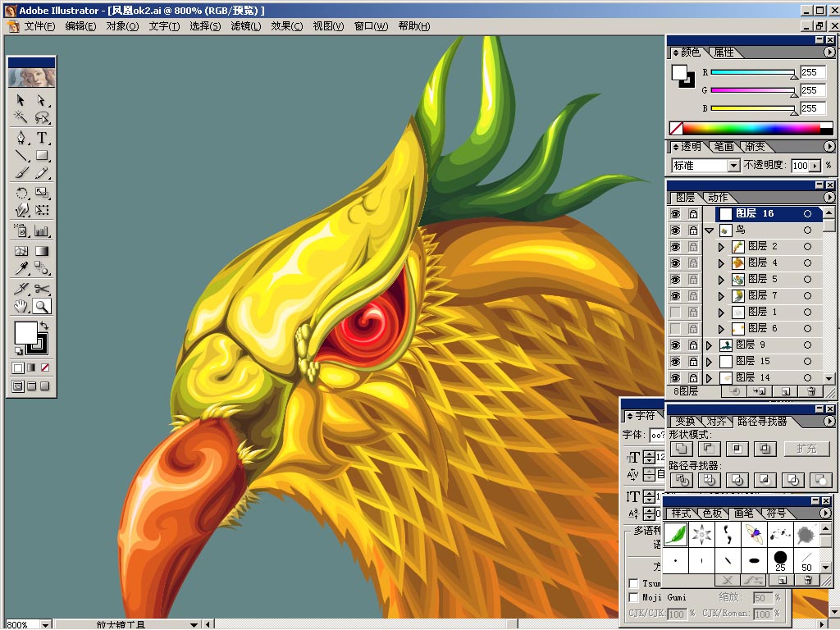Select the black arrow Selection tool

[x=21, y=100]
